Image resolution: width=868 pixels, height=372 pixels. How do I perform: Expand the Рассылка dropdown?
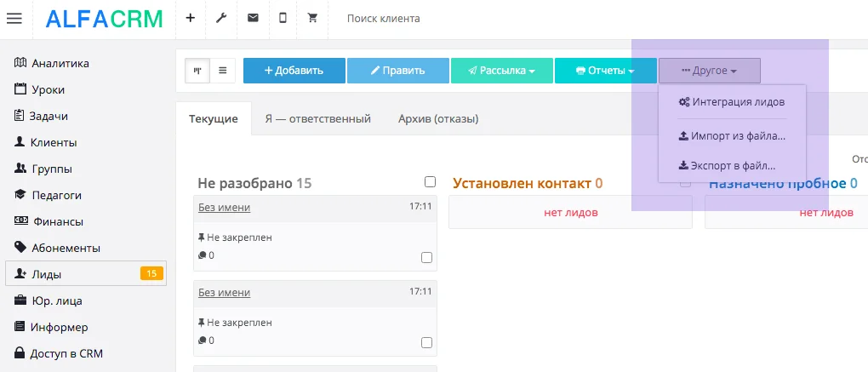click(x=502, y=71)
